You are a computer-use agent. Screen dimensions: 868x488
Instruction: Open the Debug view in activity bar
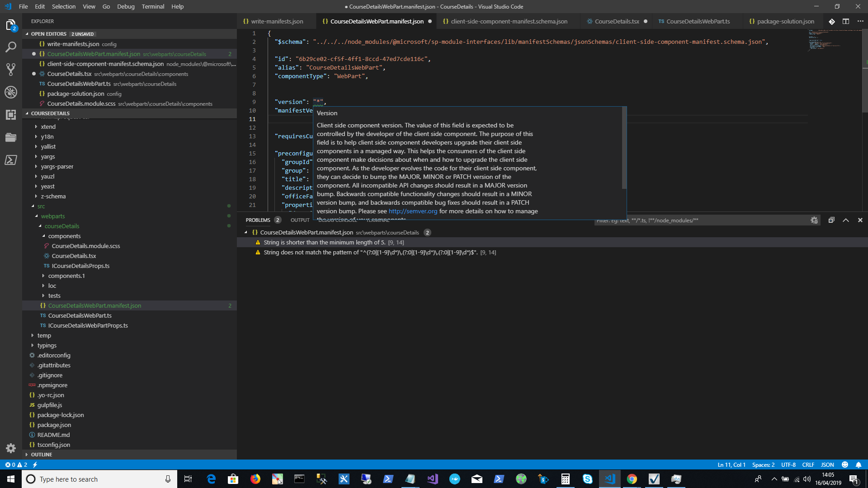(11, 92)
